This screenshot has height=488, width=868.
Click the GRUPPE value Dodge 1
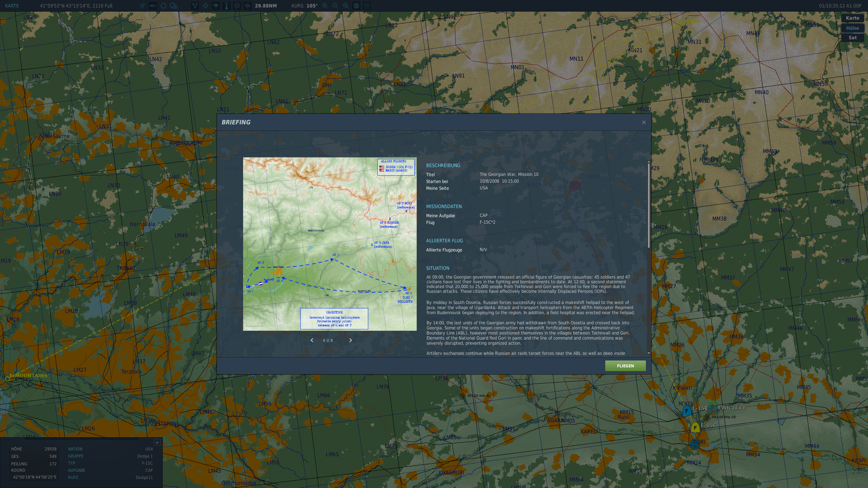pyautogui.click(x=145, y=456)
